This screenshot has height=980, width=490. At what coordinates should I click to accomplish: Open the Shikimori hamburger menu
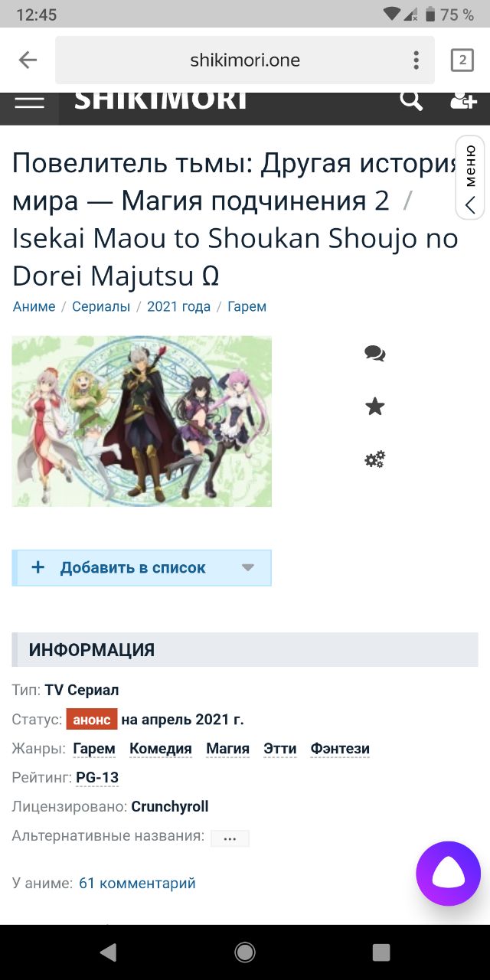(x=29, y=103)
